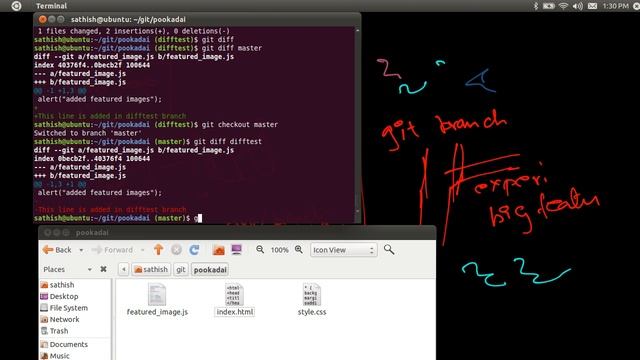Click the 1:30 PM clock

coord(616,6)
